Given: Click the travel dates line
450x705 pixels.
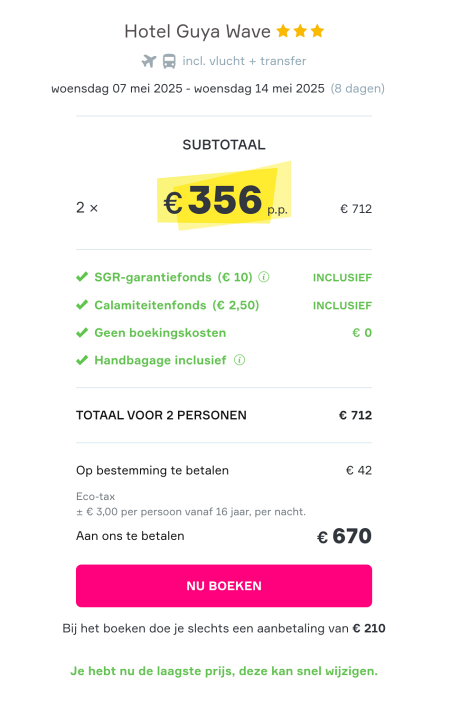Looking at the screenshot, I should click(218, 89).
